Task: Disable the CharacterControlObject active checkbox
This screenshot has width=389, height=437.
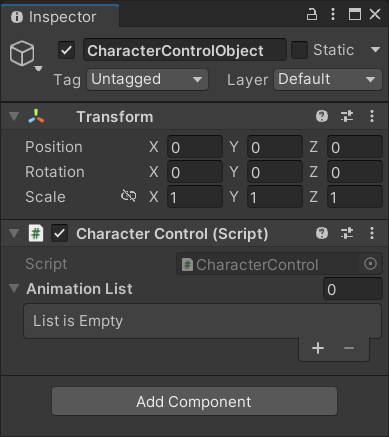Action: 66,50
